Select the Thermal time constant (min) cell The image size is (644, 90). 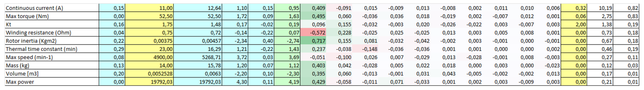52,49
